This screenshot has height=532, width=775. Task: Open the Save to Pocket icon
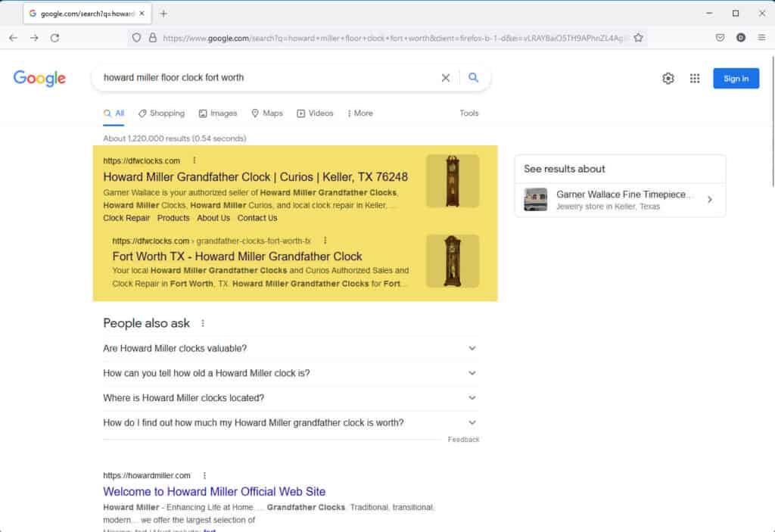click(721, 38)
